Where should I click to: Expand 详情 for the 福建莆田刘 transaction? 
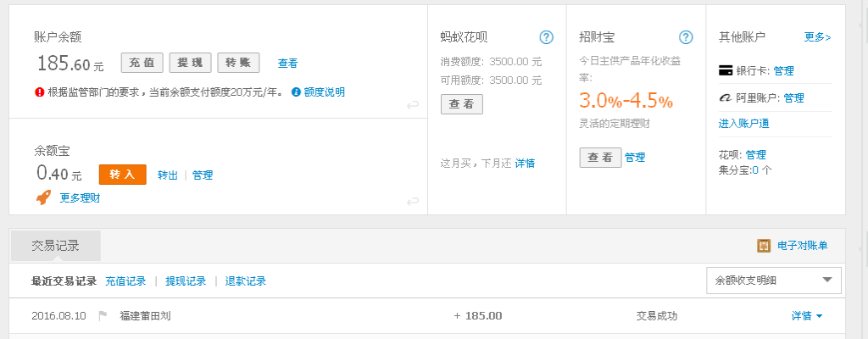[807, 316]
